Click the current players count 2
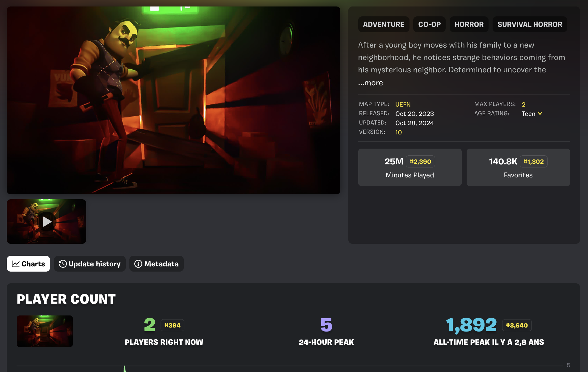 (x=149, y=325)
